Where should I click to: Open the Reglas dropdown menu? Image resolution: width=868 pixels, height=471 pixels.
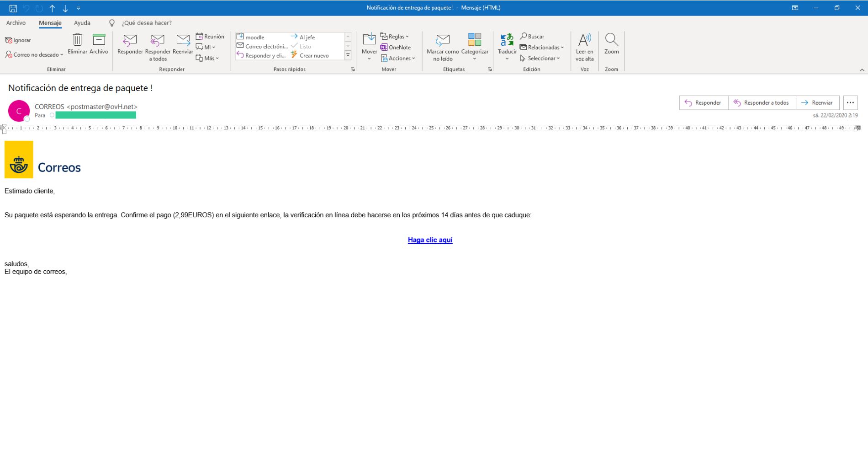point(396,37)
